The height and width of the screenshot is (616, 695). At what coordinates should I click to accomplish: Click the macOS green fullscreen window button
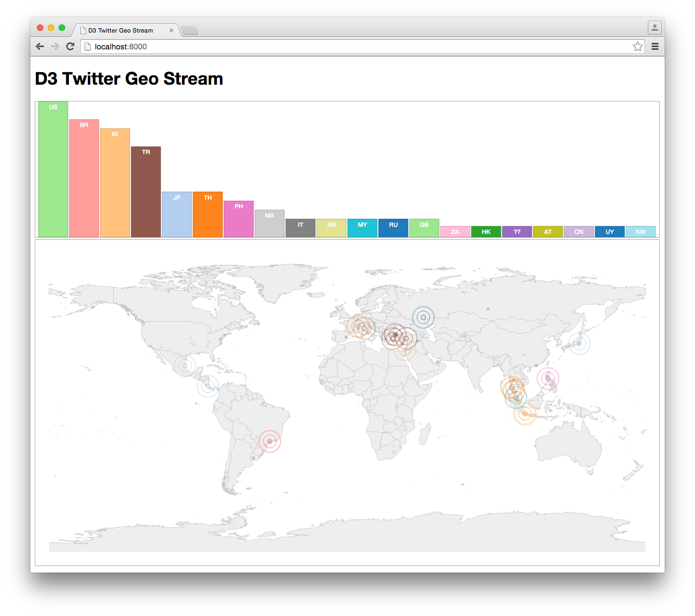point(62,28)
